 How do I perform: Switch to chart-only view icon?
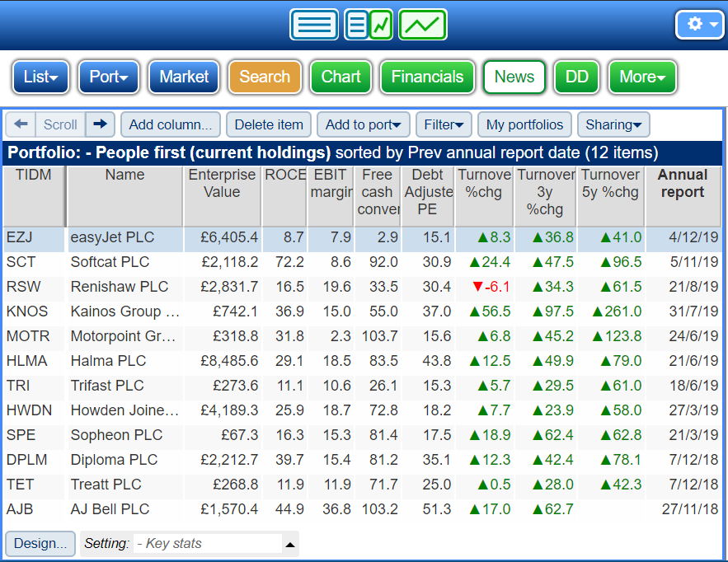pos(422,25)
